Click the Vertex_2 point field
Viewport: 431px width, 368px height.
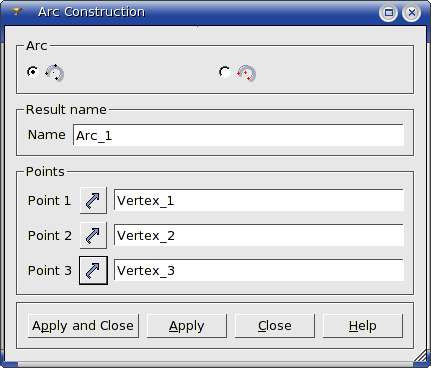pos(259,235)
